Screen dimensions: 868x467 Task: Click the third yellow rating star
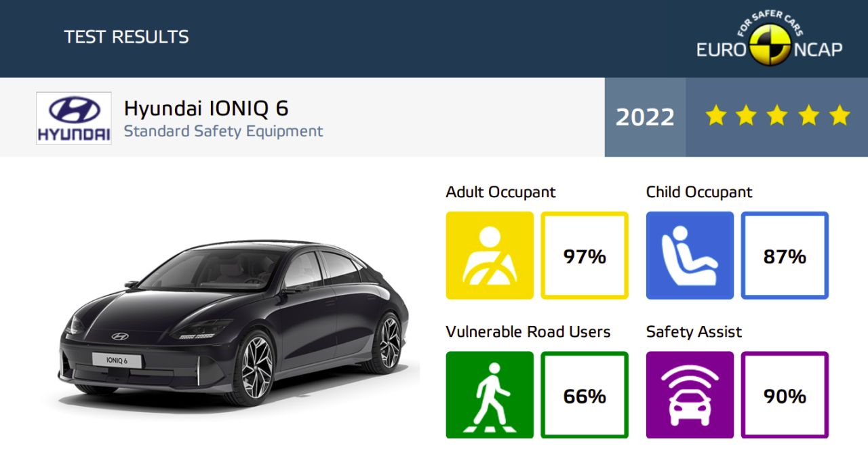777,116
